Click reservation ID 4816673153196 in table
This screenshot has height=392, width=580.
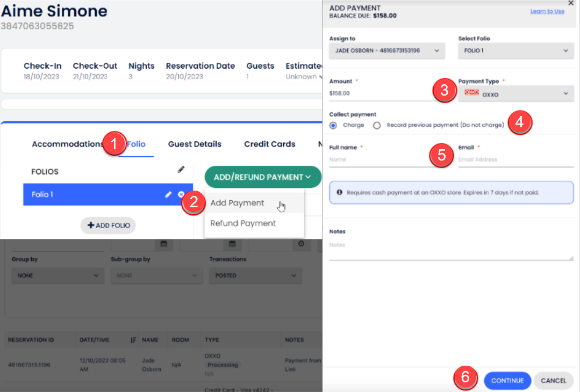[29, 365]
